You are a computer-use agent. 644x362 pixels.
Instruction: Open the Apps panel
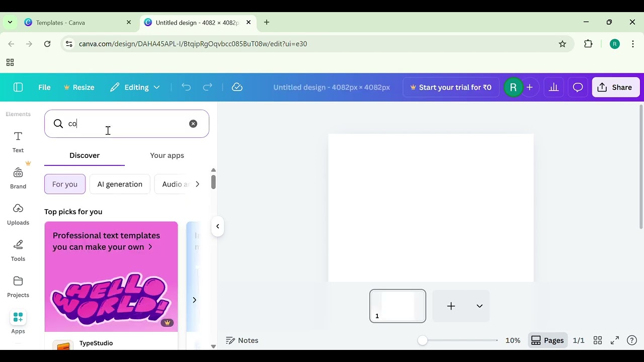[18, 323]
